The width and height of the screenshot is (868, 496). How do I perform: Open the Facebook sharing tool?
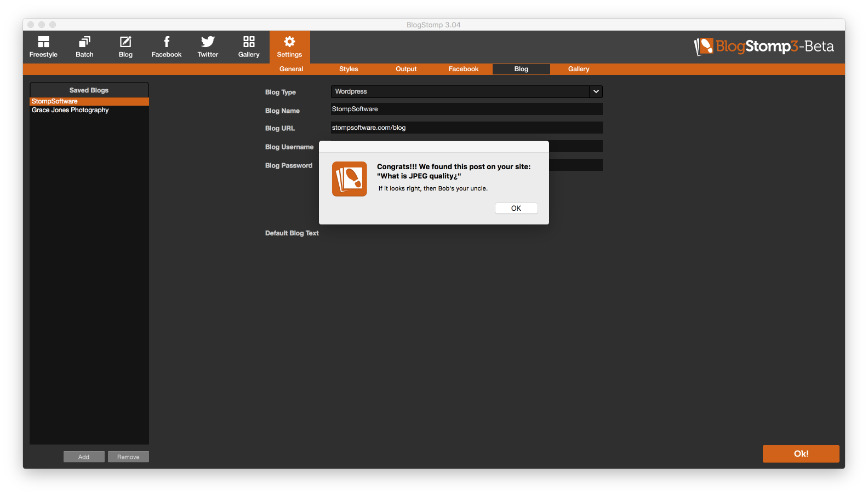tap(167, 47)
